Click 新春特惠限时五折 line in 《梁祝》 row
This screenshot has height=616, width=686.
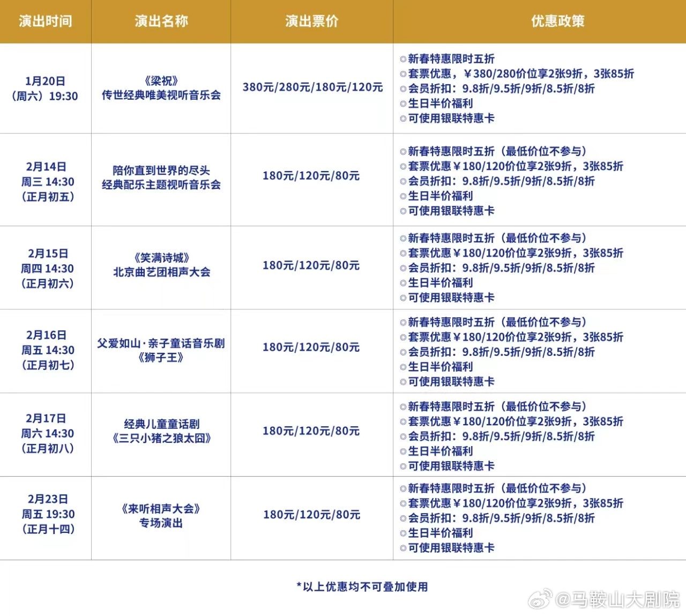447,59
